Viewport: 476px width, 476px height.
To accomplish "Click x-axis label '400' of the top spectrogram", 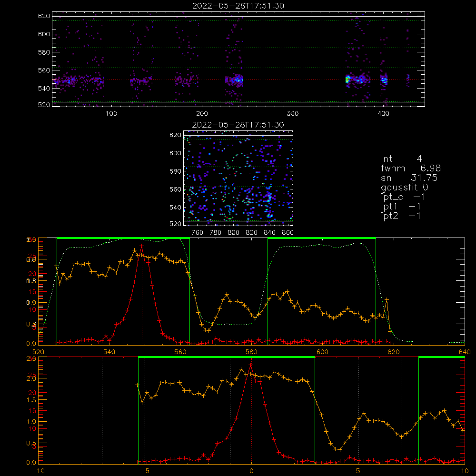I will (x=383, y=114).
